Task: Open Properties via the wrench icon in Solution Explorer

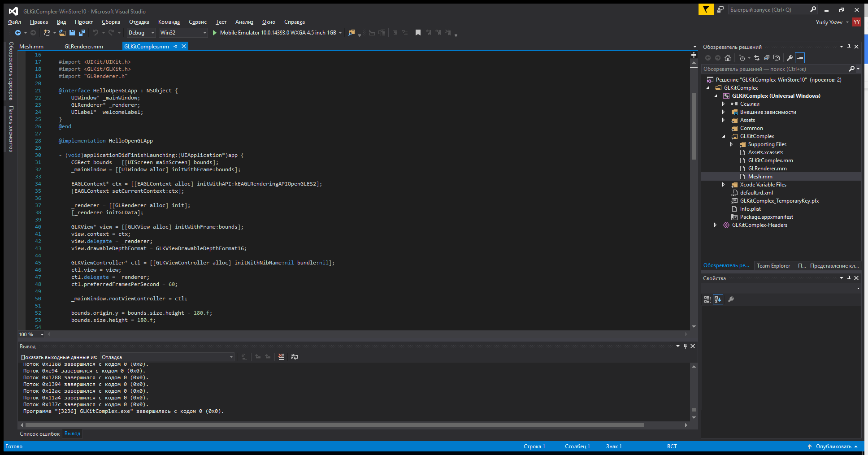Action: (x=790, y=58)
